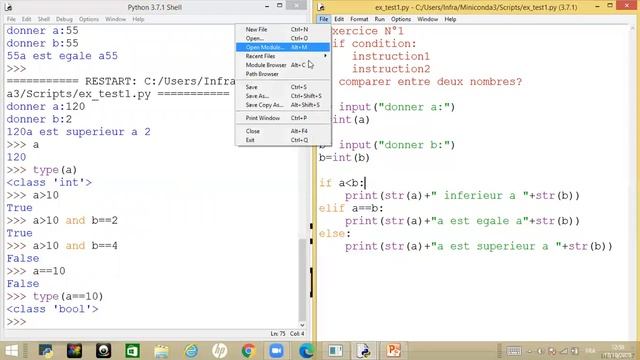
Task: Click '120a est superieur a 2' Shell output
Action: pyautogui.click(x=78, y=132)
